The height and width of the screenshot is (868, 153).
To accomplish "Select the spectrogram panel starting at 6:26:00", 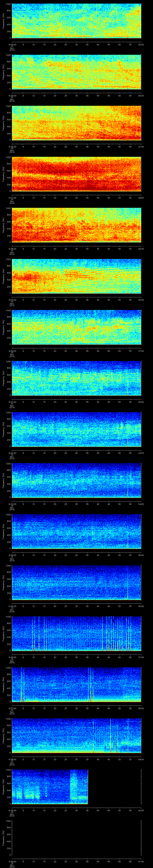I will 76,123.
